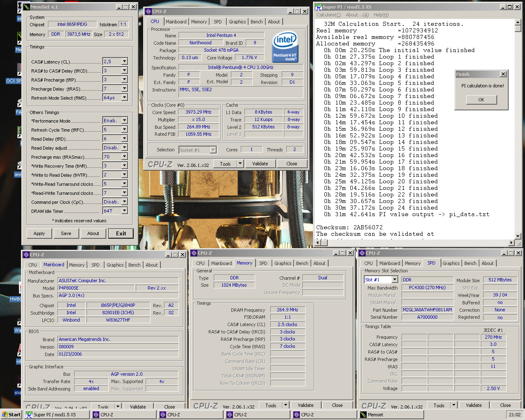Click Validate in the CPU-Z SPD window
The width and height of the screenshot is (525, 420).
474,405
